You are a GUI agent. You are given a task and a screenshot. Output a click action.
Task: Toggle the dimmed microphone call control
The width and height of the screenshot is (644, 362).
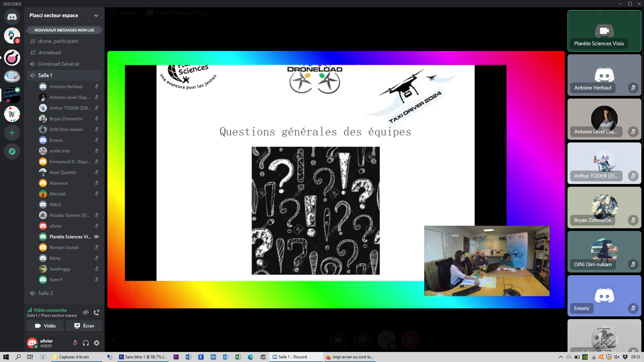[386, 340]
